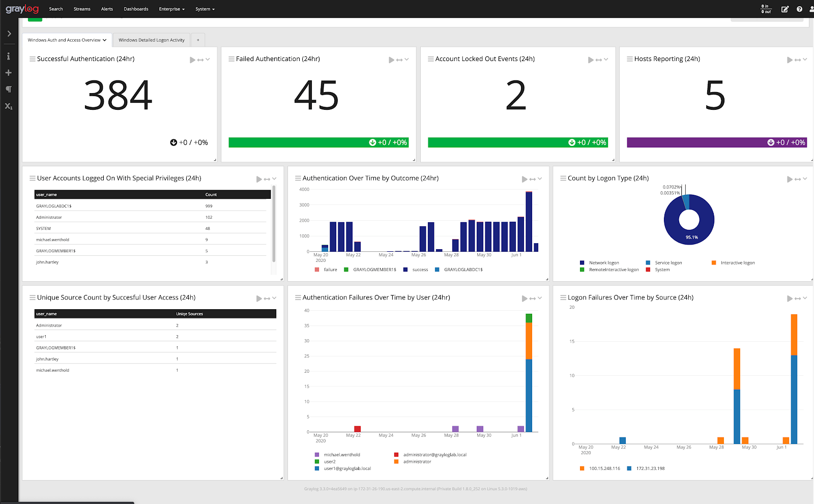Toggle Network logon legend entry
Screen dimensions: 814x504
[604, 263]
